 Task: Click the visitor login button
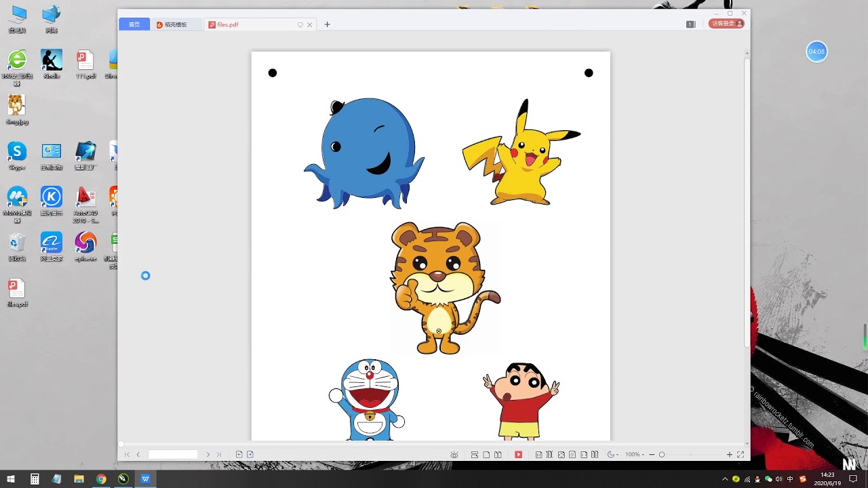point(726,24)
